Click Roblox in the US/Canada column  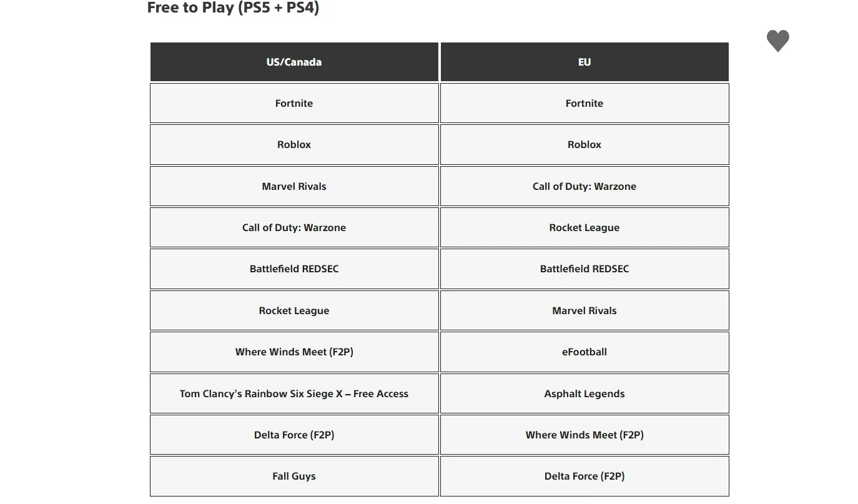(294, 144)
